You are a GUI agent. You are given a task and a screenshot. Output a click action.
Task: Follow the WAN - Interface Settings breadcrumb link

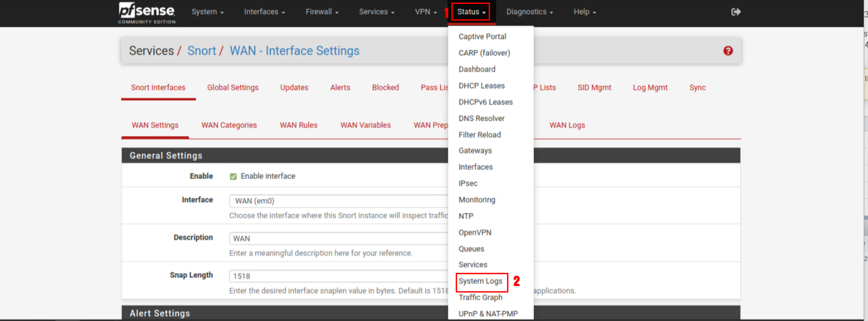[294, 51]
